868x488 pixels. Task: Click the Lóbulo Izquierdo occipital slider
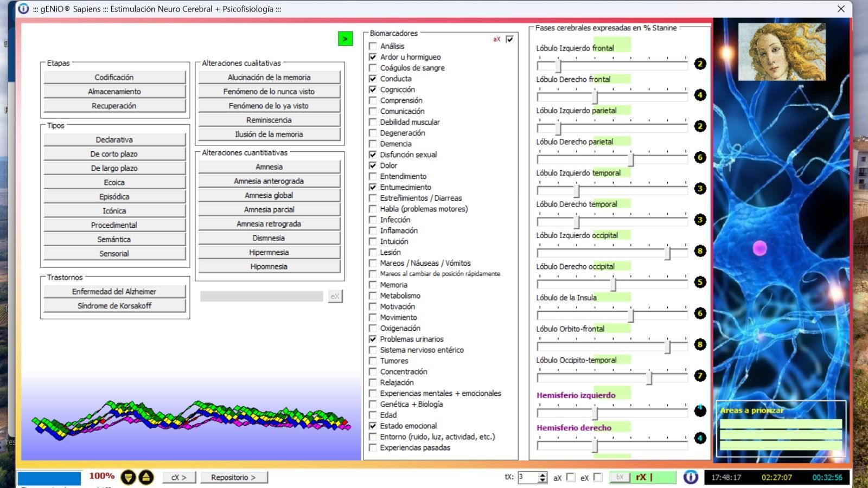[612, 253]
